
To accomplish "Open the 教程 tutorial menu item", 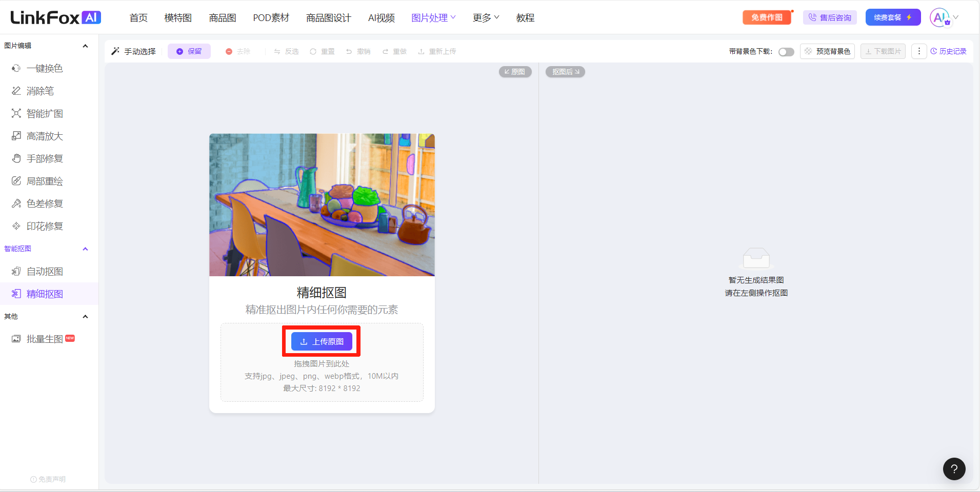I will point(525,18).
